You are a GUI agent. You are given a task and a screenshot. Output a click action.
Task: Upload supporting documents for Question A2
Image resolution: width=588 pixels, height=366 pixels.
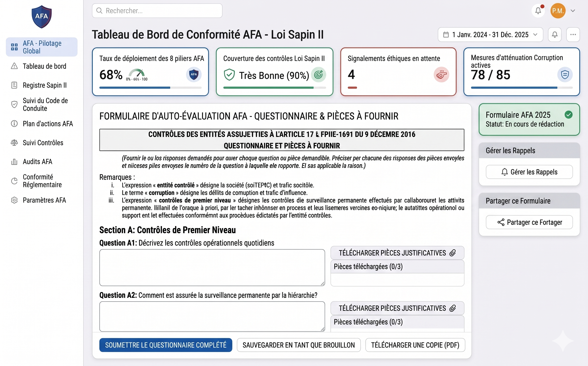pos(397,308)
